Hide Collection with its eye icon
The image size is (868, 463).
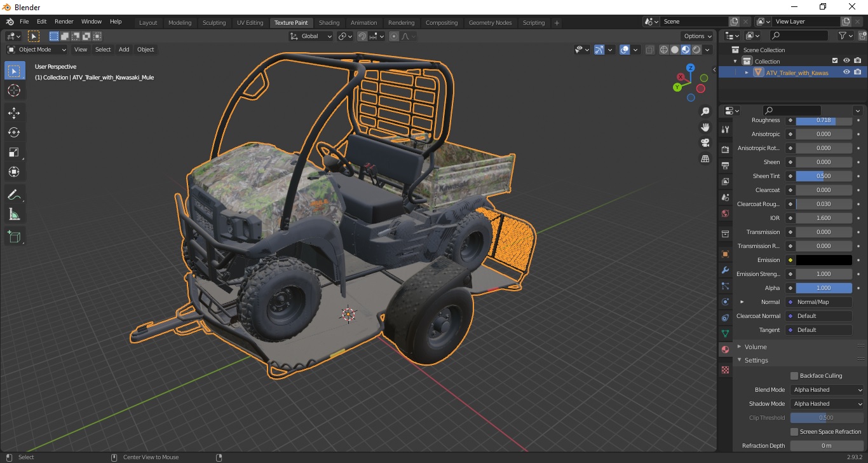[846, 61]
